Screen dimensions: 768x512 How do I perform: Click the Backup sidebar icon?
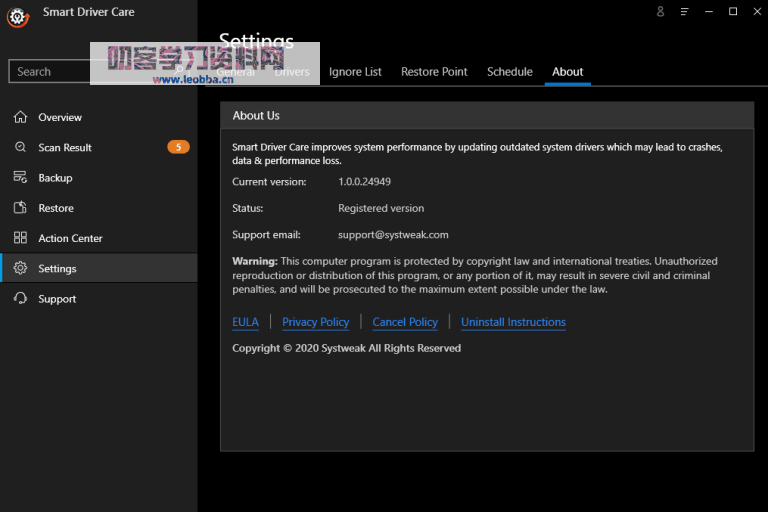coord(20,177)
